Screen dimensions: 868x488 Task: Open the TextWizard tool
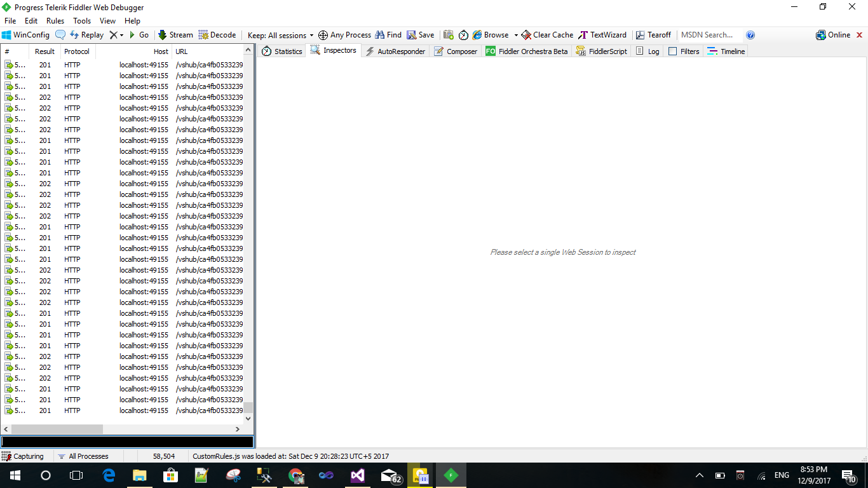click(602, 35)
